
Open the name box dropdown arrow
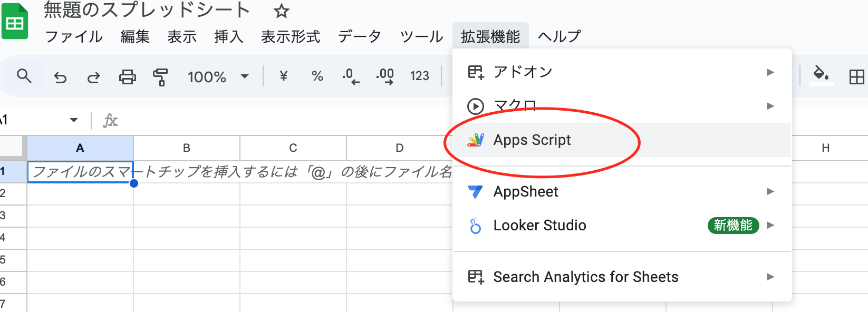coord(74,120)
